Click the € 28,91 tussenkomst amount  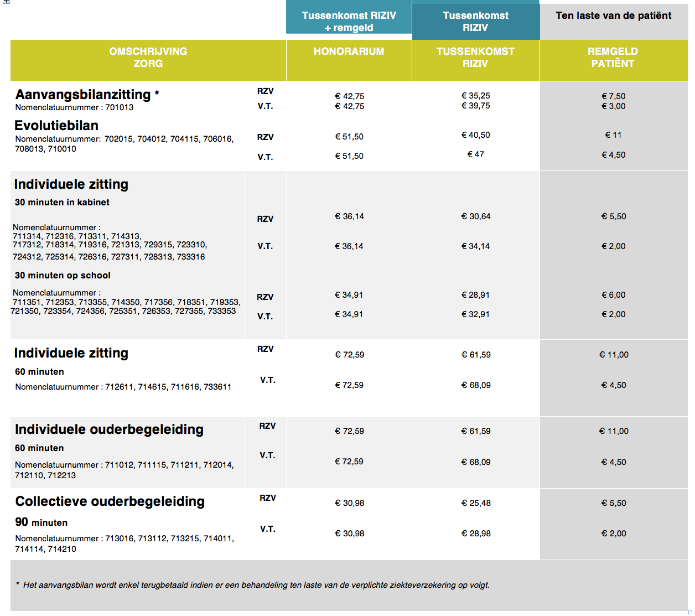click(x=475, y=295)
